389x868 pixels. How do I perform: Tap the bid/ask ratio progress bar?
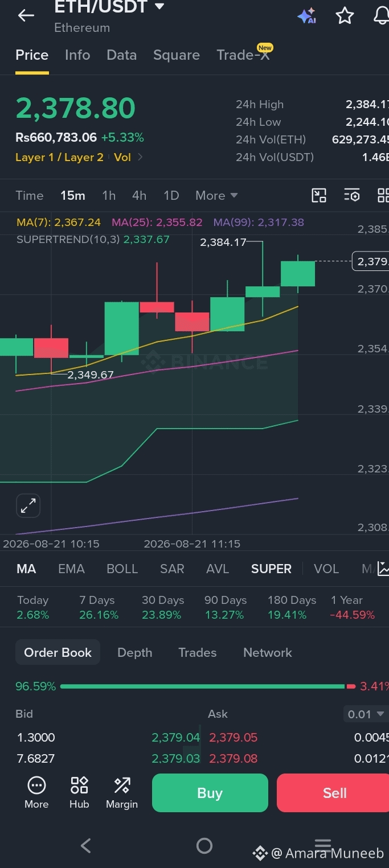[x=208, y=686]
